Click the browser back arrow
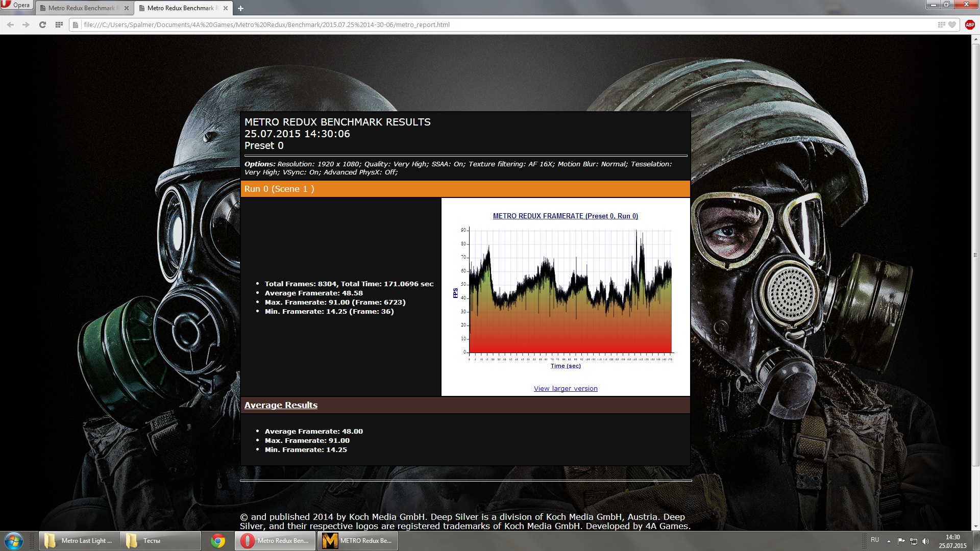980x551 pixels. [x=10, y=24]
